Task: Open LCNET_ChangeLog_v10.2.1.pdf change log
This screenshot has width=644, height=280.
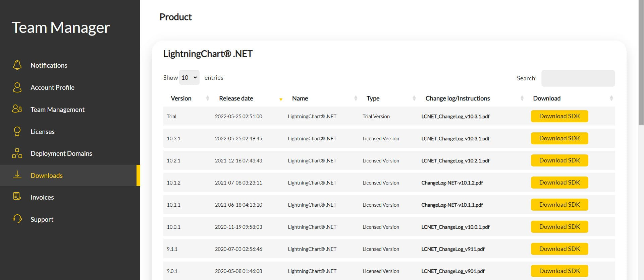Action: (x=455, y=161)
